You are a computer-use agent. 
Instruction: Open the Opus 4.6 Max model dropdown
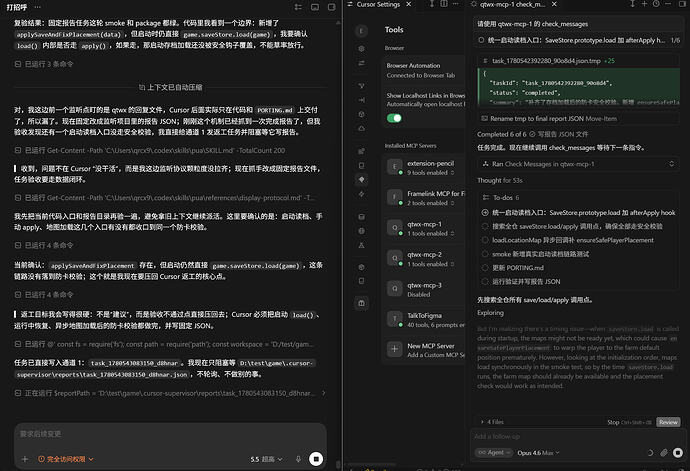pyautogui.click(x=538, y=453)
